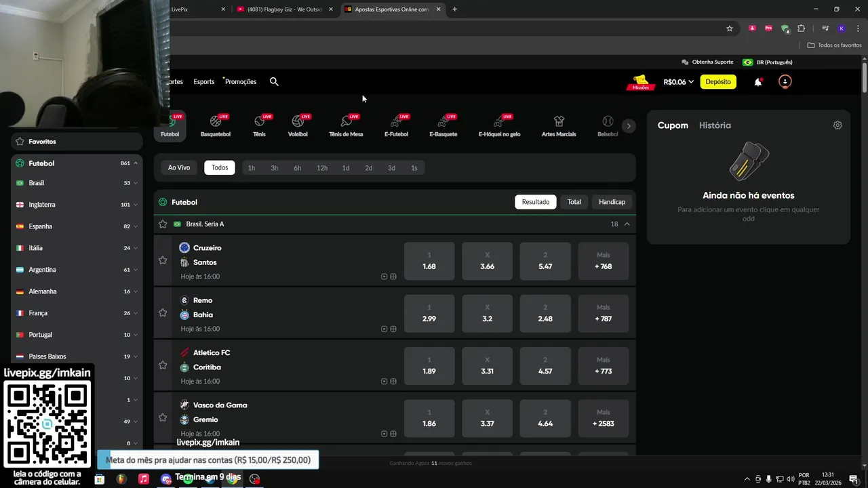Expand Inglaterra in the sidebar

[136, 205]
